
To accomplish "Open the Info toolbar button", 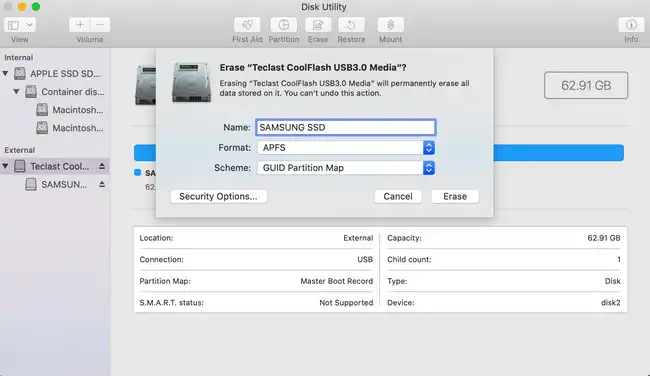I will coord(631,25).
